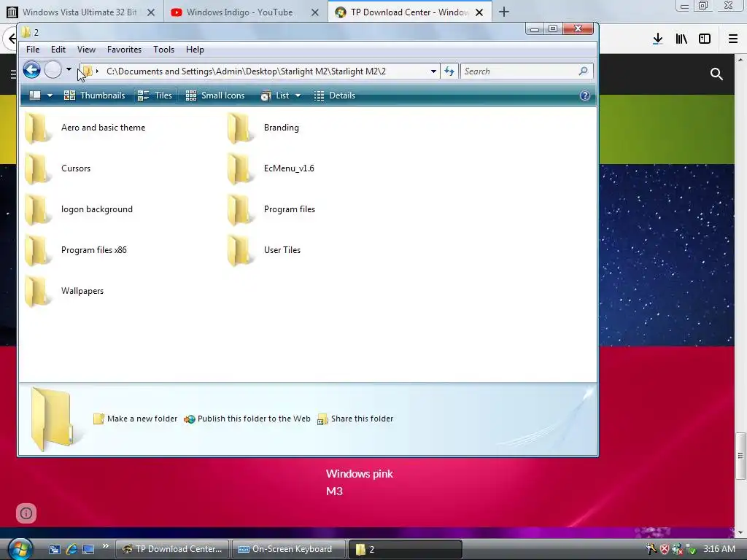Select the User Tiles folder
747x560 pixels.
click(x=264, y=251)
